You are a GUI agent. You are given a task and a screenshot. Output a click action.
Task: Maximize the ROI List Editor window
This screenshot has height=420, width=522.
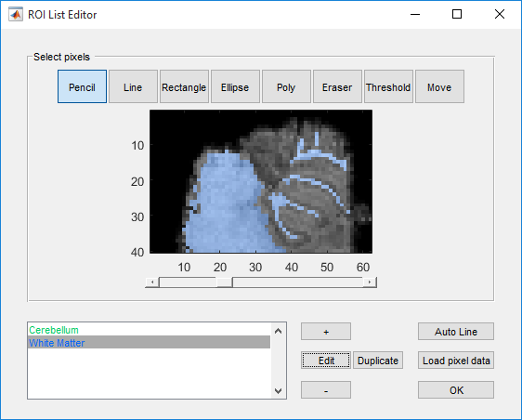[x=457, y=14]
